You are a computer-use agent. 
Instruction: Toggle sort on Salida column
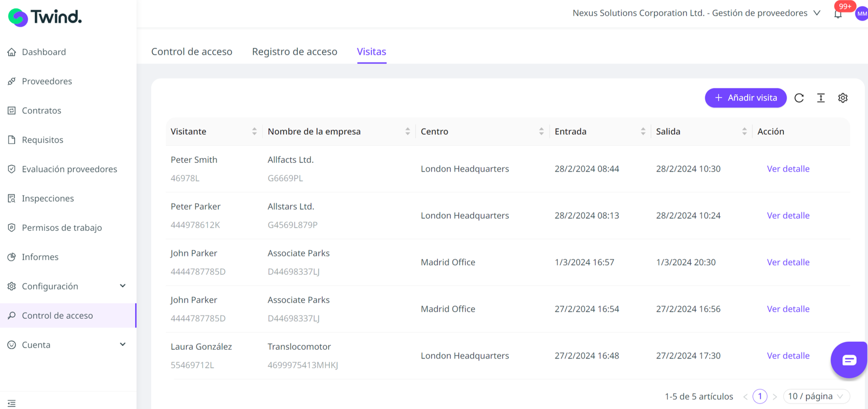(x=744, y=131)
